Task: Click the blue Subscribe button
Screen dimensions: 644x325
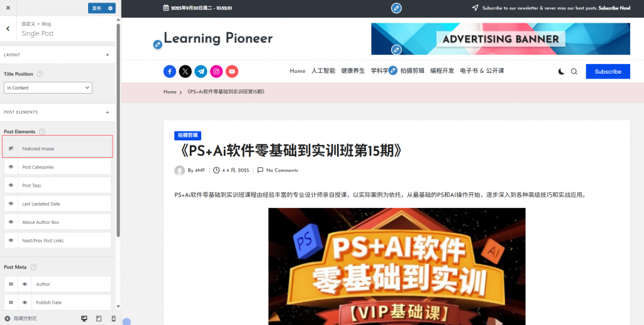Action: pyautogui.click(x=608, y=72)
